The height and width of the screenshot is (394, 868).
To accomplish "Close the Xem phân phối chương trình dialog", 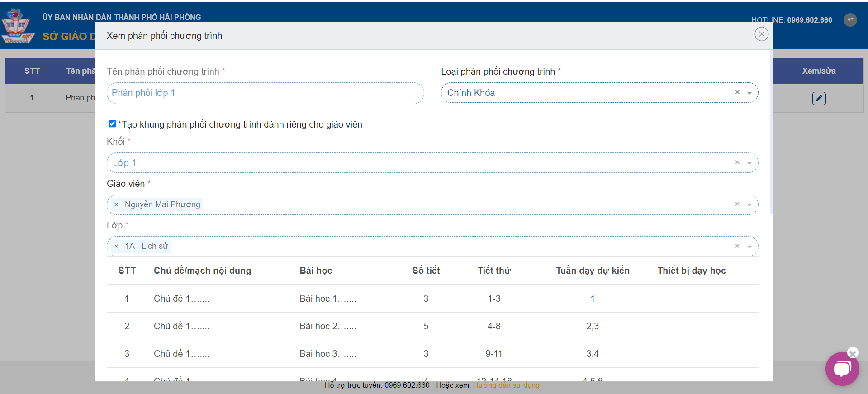I will [761, 34].
